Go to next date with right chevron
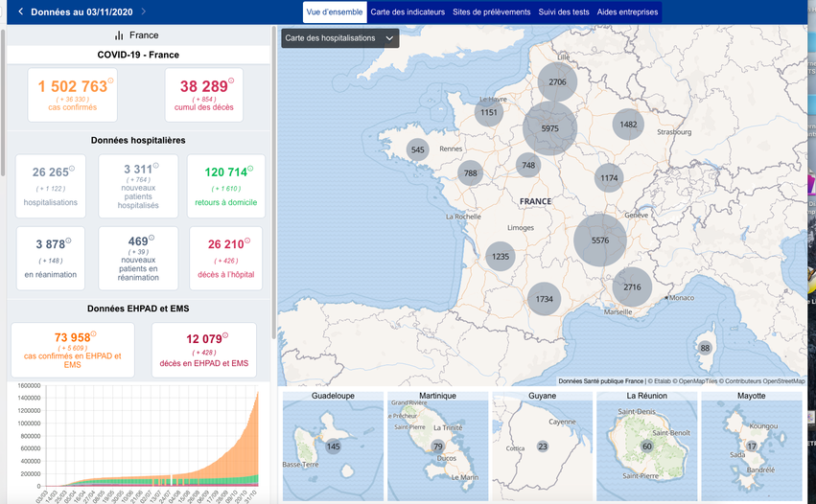 (144, 11)
